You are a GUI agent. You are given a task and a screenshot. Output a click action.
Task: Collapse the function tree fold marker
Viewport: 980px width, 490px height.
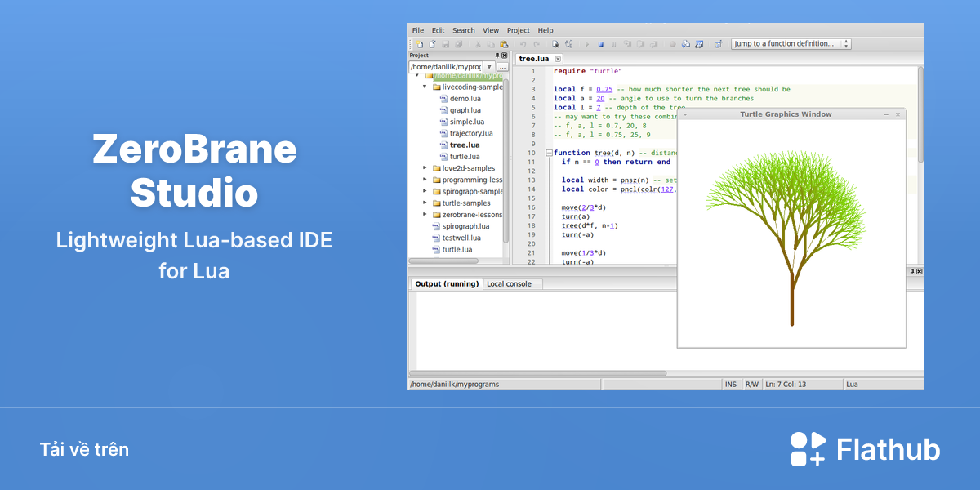coord(549,153)
